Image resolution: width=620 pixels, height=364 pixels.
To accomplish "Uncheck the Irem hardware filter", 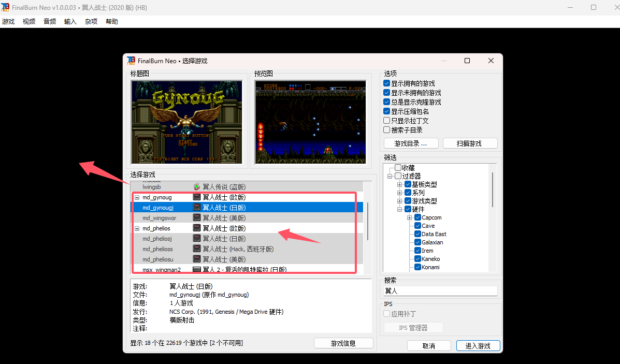I will point(417,251).
